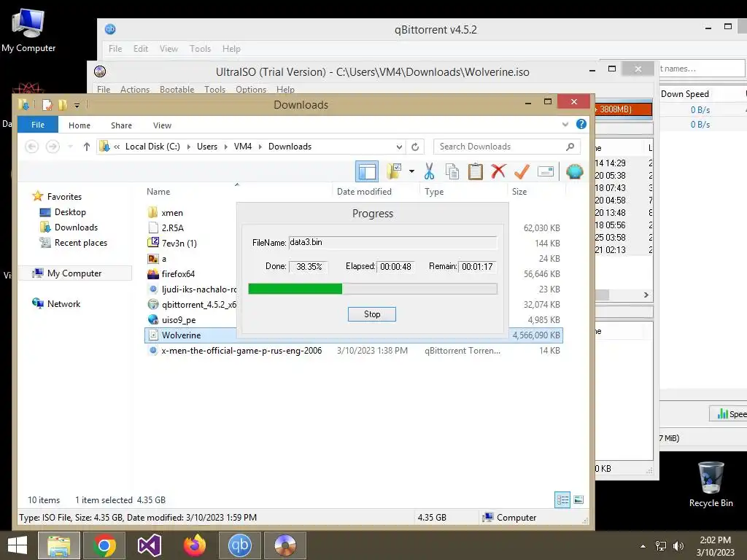Click the Paste clipboard icon
The image size is (747, 560).
[x=475, y=171]
